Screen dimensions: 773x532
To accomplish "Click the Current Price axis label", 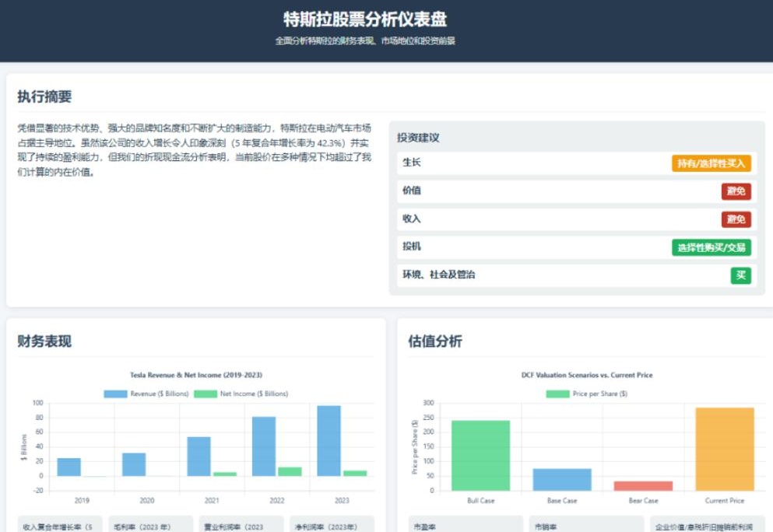I will tap(725, 500).
